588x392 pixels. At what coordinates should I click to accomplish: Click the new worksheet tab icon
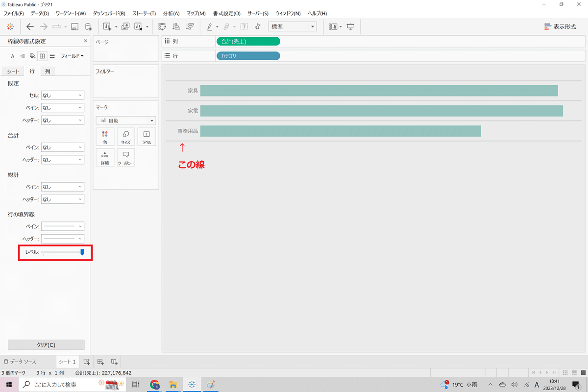(87, 362)
